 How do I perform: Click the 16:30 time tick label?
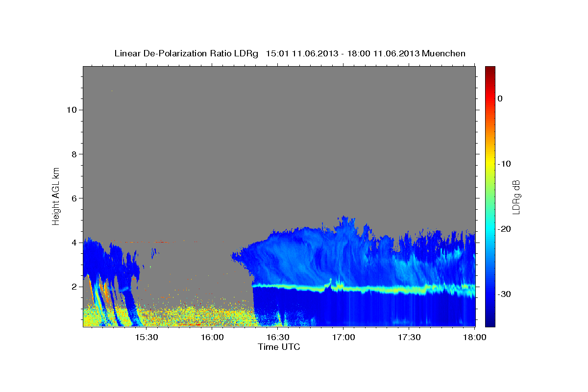tap(277, 338)
